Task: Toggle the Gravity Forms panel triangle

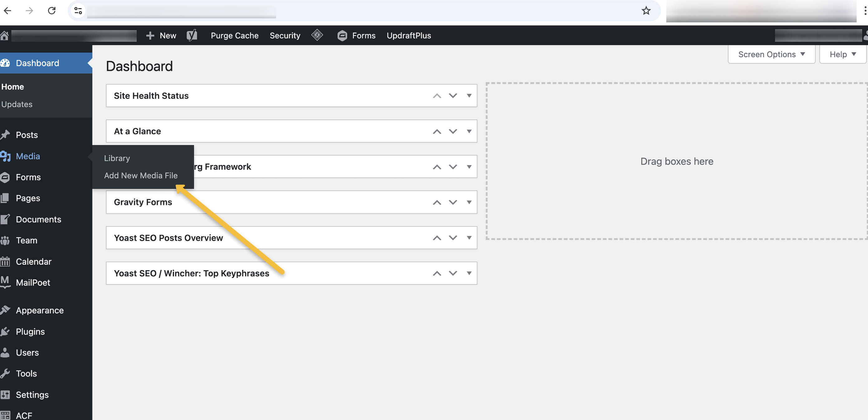Action: click(469, 202)
